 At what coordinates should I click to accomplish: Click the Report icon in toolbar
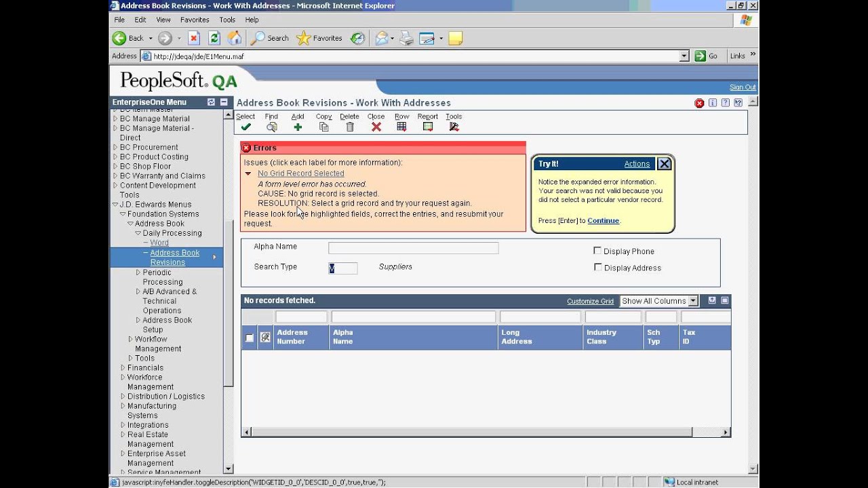pos(428,127)
